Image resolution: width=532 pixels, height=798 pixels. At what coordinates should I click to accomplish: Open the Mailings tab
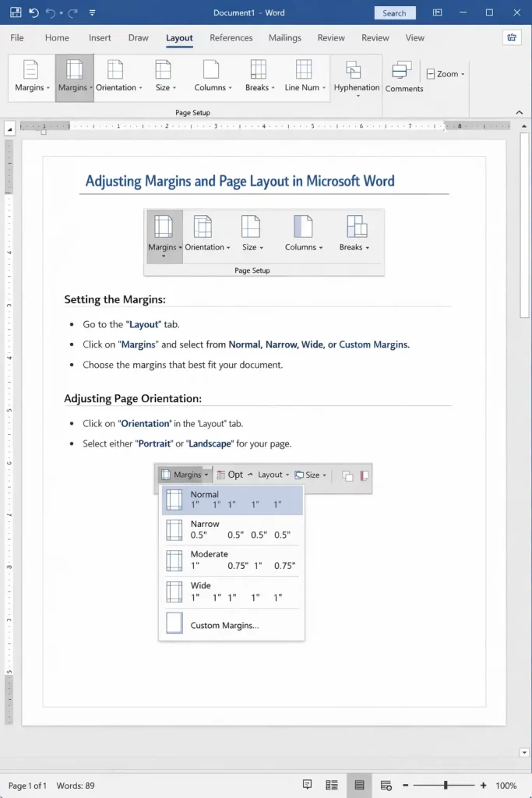[285, 37]
